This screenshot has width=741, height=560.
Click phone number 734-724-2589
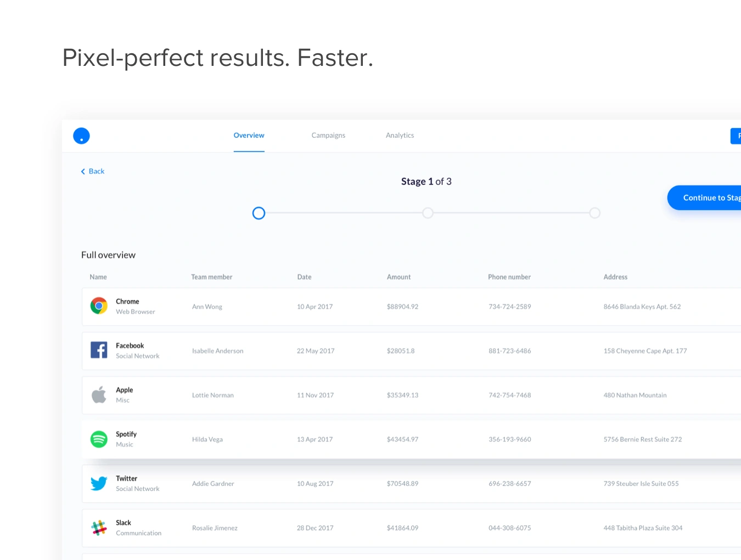tap(510, 306)
